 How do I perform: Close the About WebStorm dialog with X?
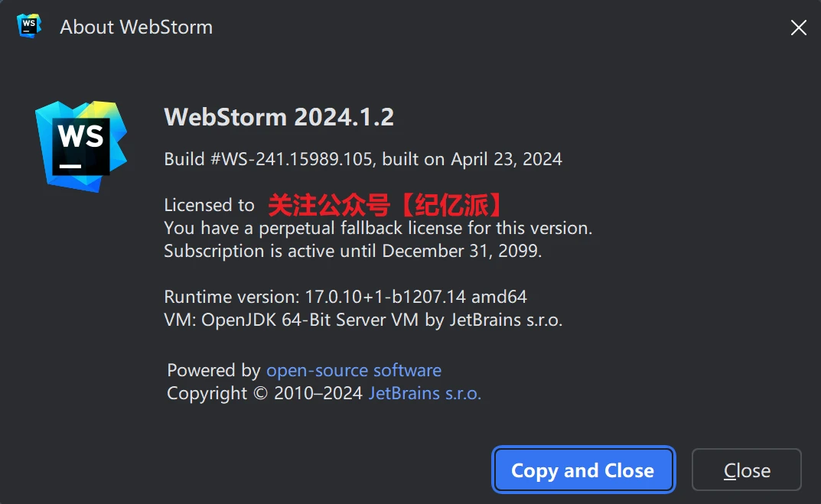798,28
